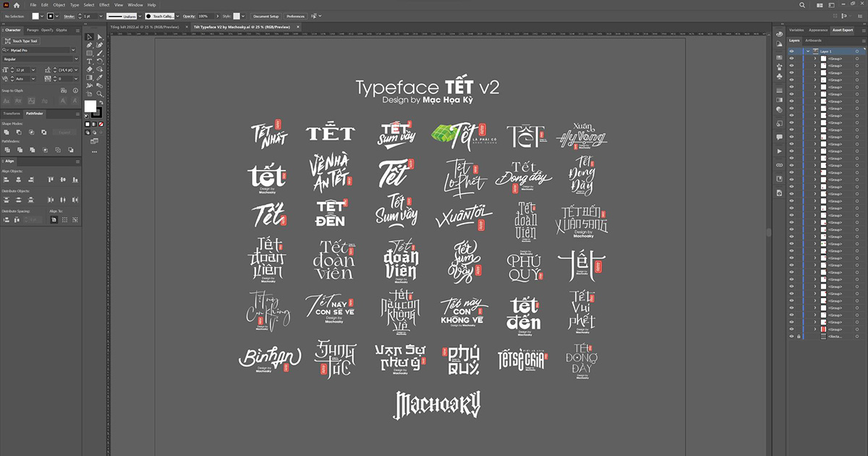Open the stroke weight 1 pt dropdown
The height and width of the screenshot is (456, 868).
(x=101, y=16)
